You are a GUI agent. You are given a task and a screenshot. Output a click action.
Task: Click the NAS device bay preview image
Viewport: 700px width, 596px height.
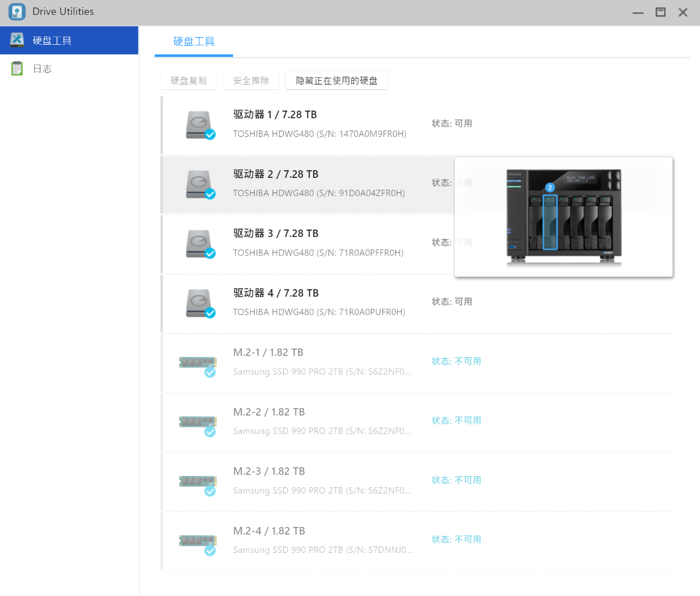563,217
